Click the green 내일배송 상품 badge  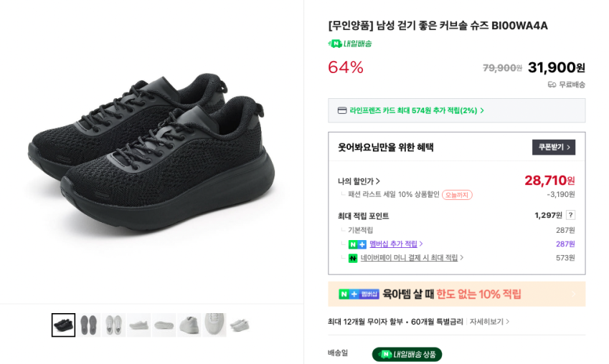click(407, 354)
